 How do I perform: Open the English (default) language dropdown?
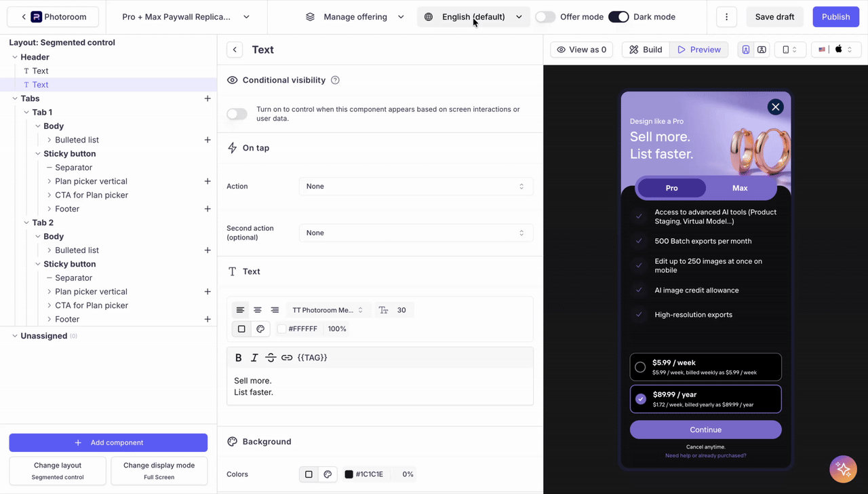click(x=473, y=17)
